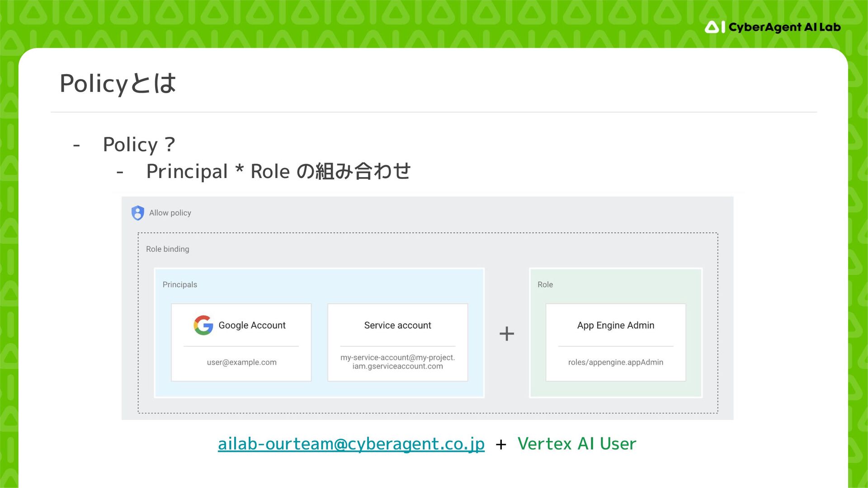Click the Role binding label
Viewport: 868px width, 488px height.
(167, 249)
